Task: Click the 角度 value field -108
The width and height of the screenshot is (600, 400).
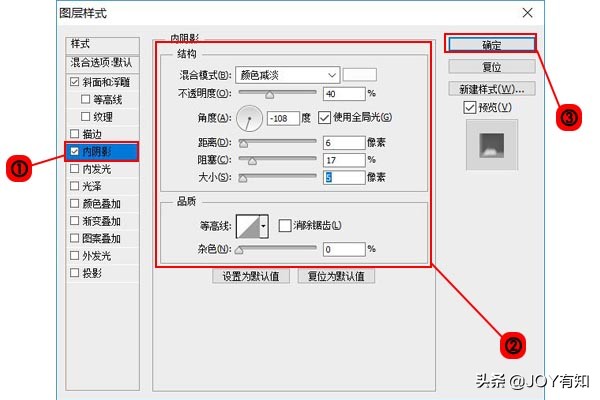Action: click(x=283, y=118)
